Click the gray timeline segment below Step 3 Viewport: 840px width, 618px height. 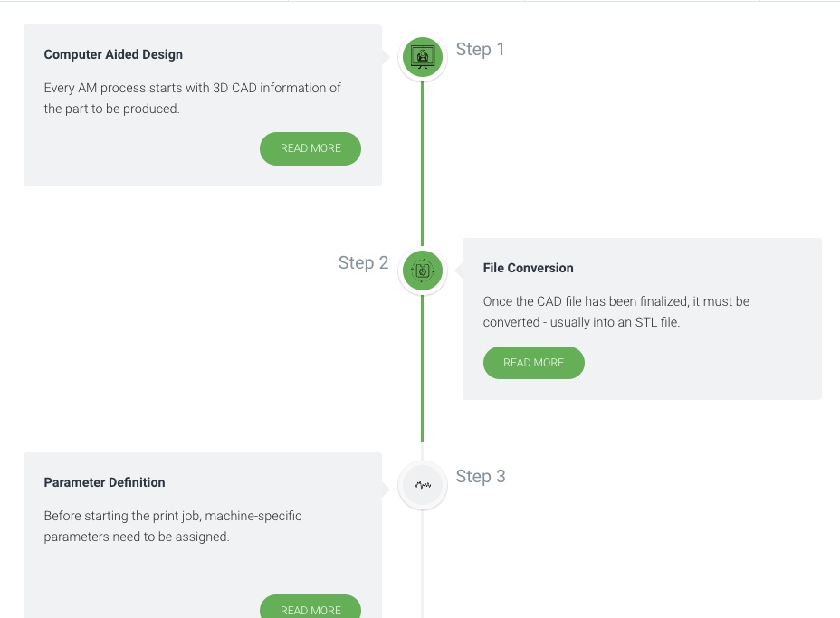[x=422, y=564]
